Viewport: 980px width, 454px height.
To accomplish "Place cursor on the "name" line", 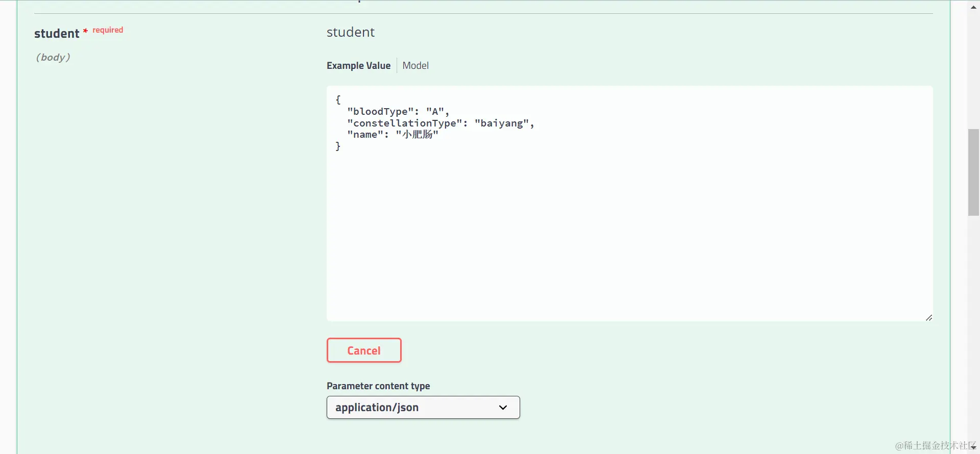I will 392,135.
